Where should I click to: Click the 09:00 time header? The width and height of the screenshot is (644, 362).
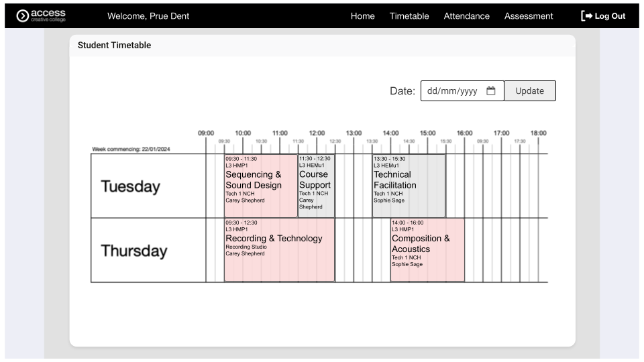tap(206, 133)
